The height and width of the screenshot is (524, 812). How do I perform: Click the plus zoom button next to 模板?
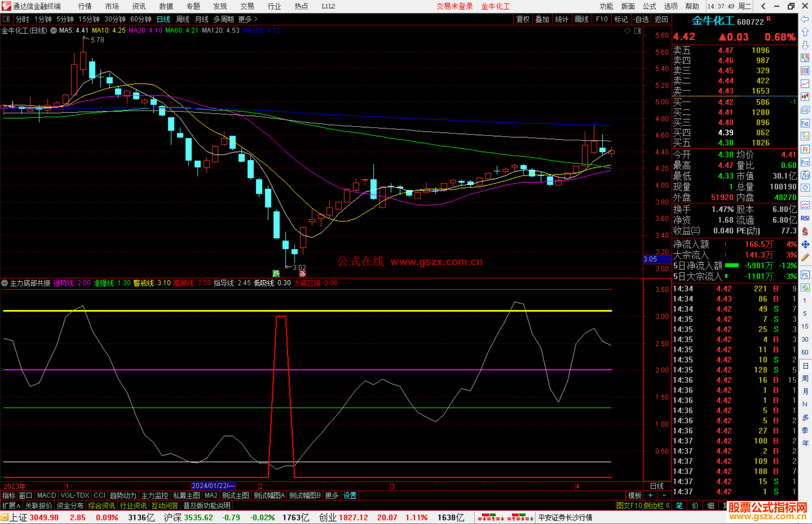(x=650, y=495)
